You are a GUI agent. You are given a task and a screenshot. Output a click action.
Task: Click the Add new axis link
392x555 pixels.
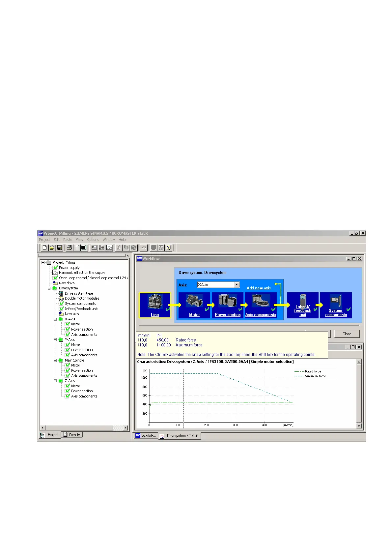pos(259,288)
